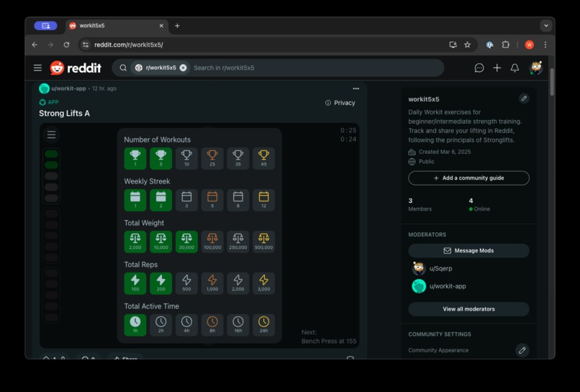Select the 35 workouts trophy badge

pos(238,158)
